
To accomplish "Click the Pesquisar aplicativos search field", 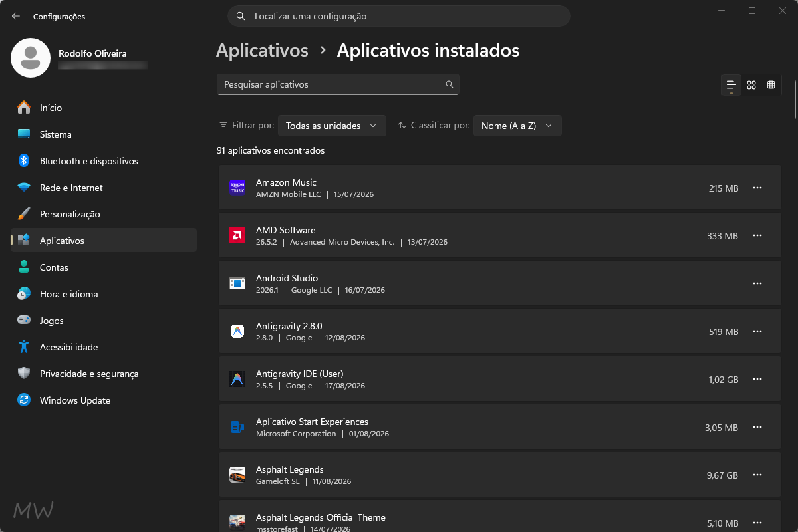I will click(x=338, y=84).
